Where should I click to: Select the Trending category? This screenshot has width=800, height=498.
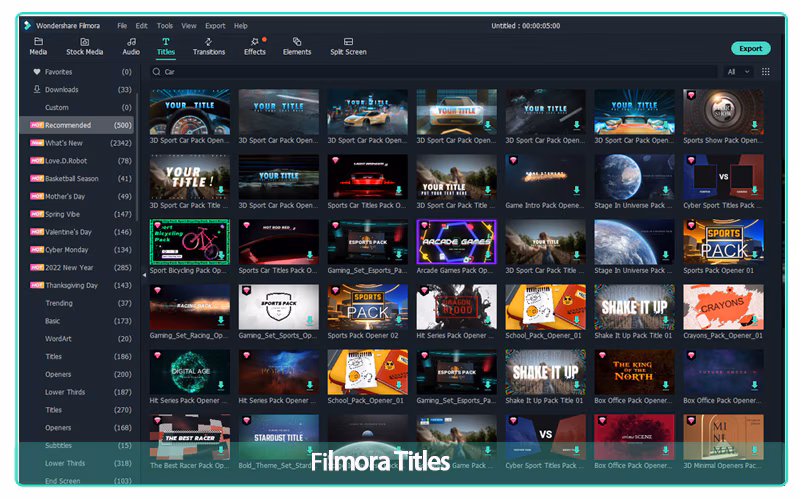[78, 303]
